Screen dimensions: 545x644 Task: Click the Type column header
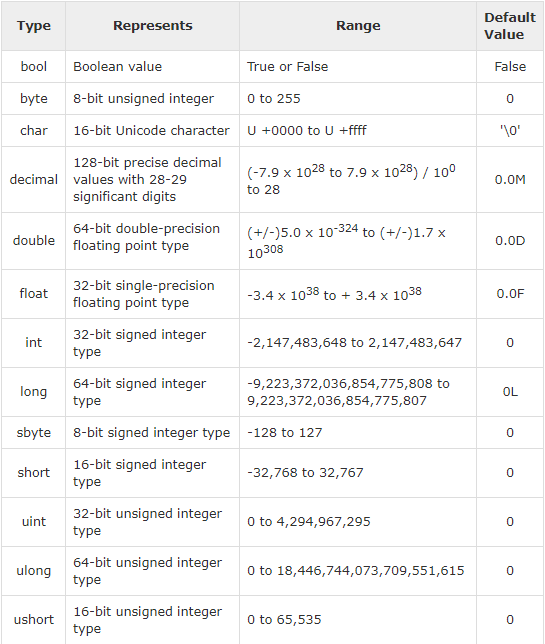tap(33, 25)
